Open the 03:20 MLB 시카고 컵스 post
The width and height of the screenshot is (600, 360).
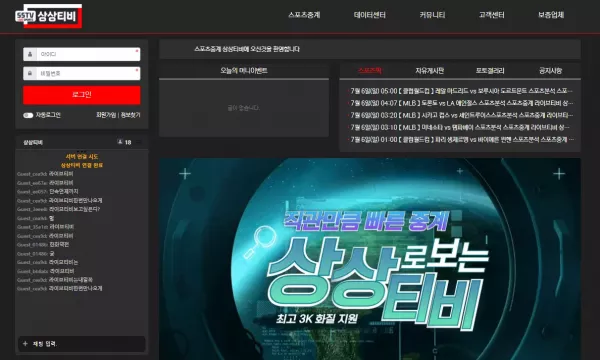[x=461, y=115]
